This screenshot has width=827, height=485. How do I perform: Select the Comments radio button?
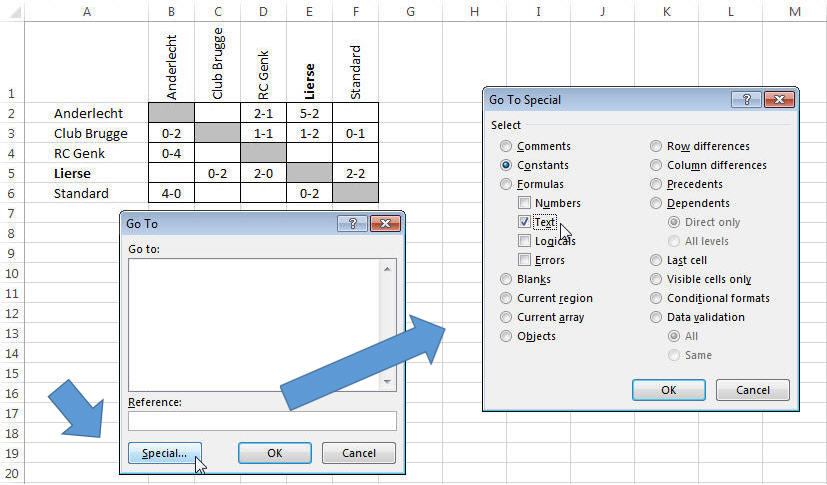506,146
